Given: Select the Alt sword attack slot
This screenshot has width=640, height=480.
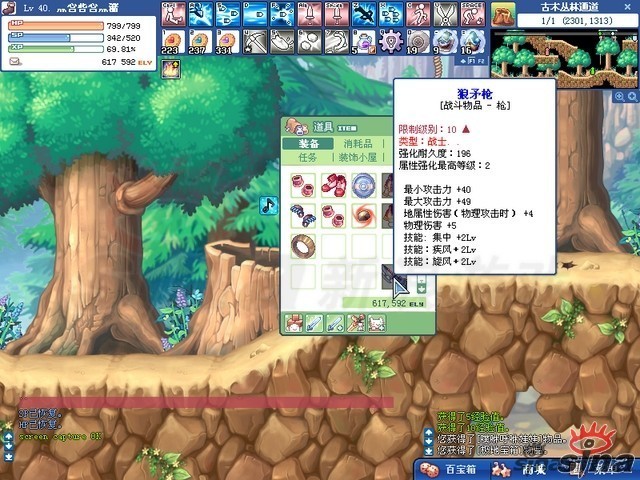Looking at the screenshot, I should tap(310, 14).
